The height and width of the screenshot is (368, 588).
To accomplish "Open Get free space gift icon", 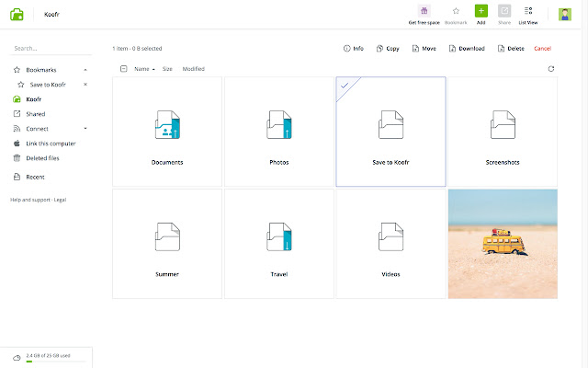I will (424, 11).
